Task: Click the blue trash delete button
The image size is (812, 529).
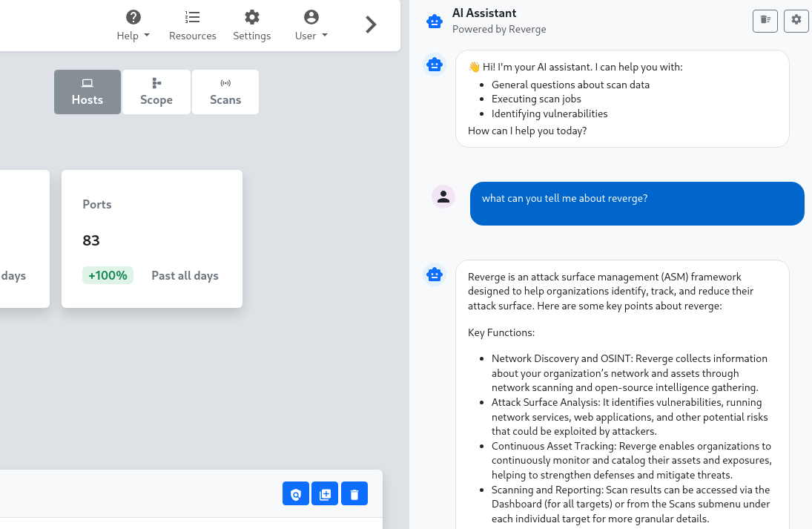Action: click(x=354, y=494)
